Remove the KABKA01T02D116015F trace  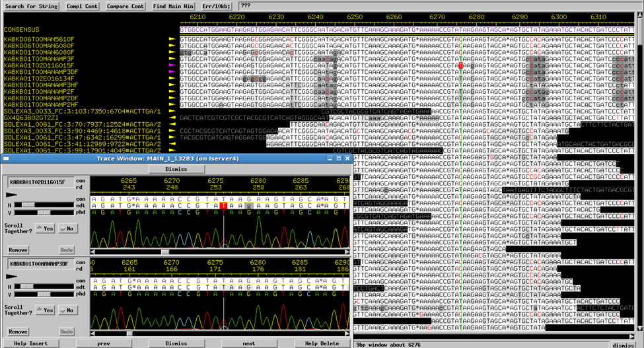pos(18,250)
